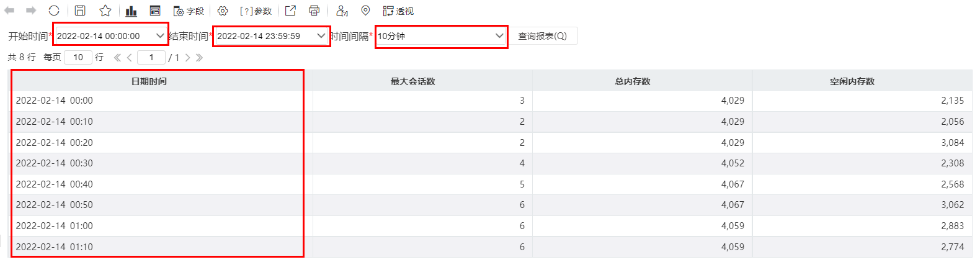The width and height of the screenshot is (980, 262).
Task: Add report to favorites with star icon
Action: (105, 11)
